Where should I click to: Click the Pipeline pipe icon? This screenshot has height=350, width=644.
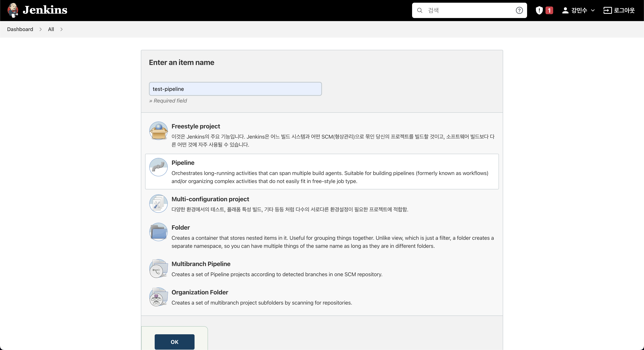tap(158, 167)
